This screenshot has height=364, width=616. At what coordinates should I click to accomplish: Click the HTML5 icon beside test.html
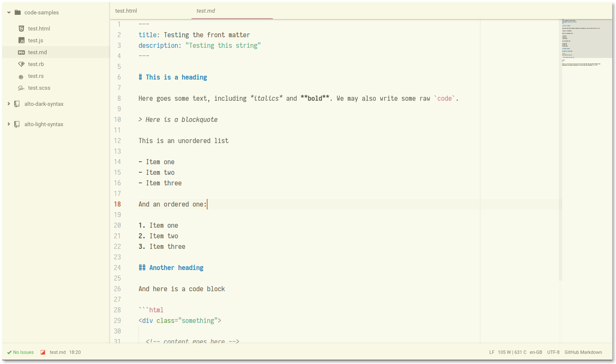(x=21, y=28)
